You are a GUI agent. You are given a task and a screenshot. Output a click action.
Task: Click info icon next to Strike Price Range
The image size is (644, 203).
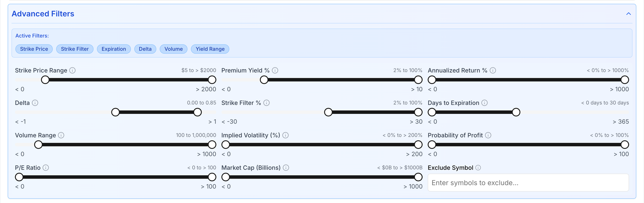(72, 70)
